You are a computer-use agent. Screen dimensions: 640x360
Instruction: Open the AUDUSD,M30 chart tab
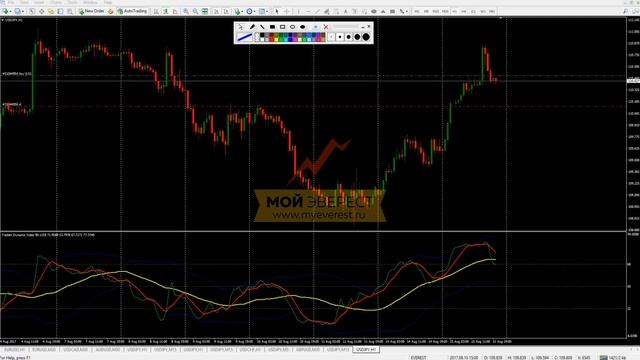pyautogui.click(x=108, y=350)
